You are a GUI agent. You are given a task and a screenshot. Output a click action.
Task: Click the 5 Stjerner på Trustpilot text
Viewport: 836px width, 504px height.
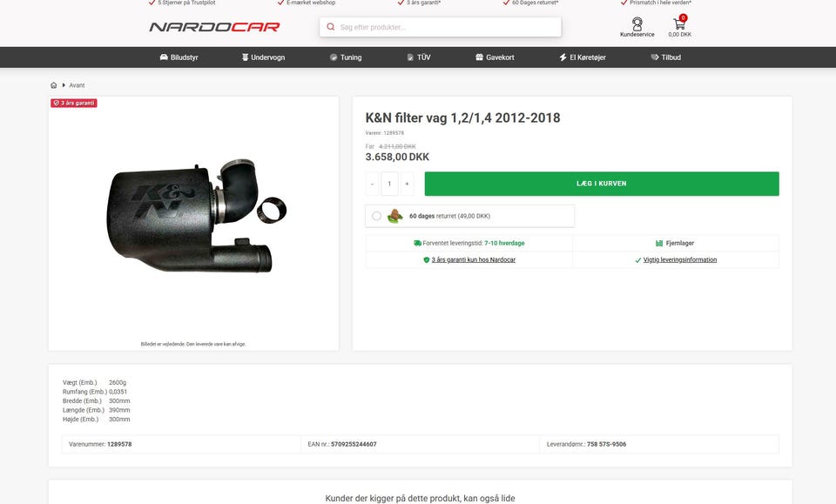(186, 3)
